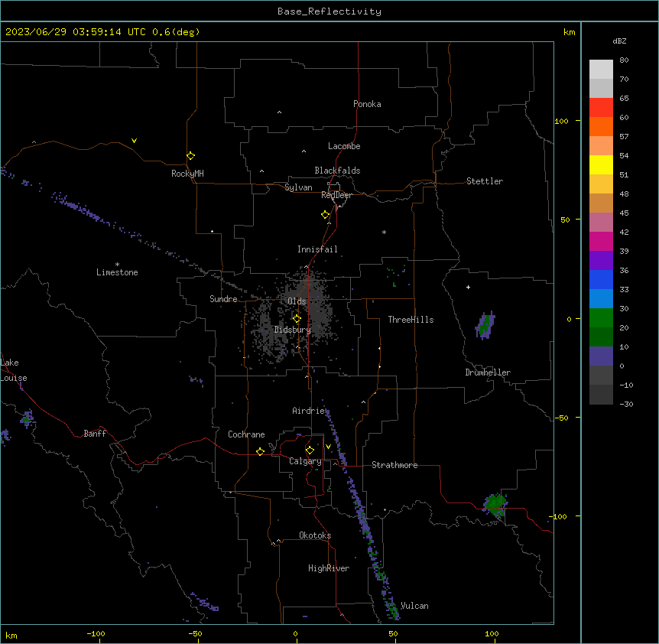Pick the magenta swatch in the dBZ legend

coord(601,241)
